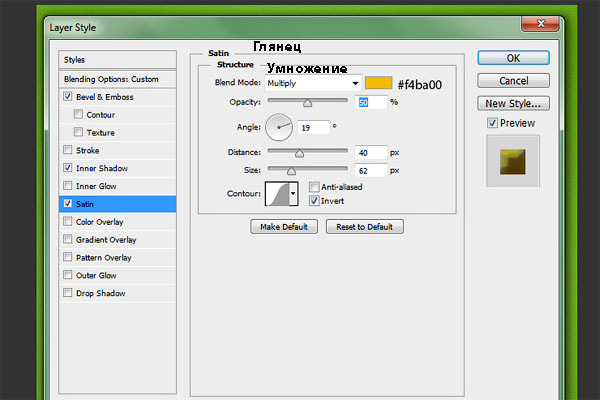Click the style preview thumbnail

pyautogui.click(x=513, y=162)
